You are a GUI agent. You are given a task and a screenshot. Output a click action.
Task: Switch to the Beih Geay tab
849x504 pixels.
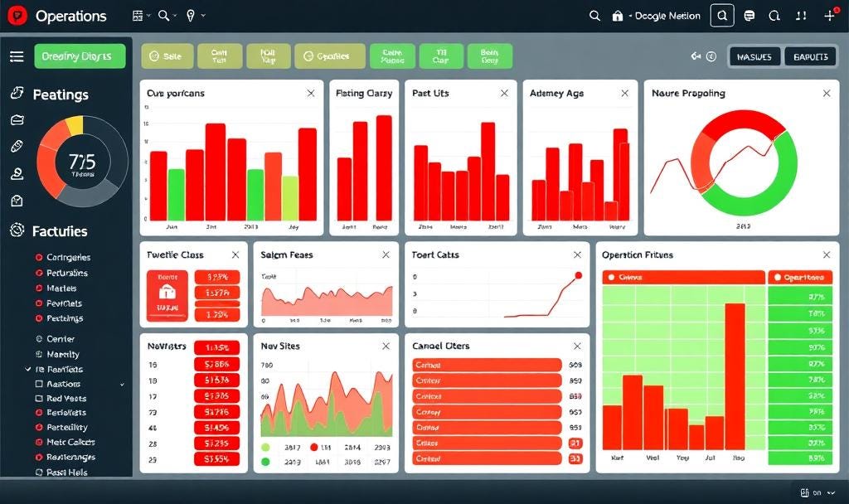coord(489,56)
